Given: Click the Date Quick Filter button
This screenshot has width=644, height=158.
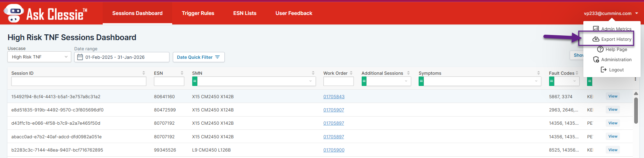Looking at the screenshot, I should pyautogui.click(x=198, y=57).
